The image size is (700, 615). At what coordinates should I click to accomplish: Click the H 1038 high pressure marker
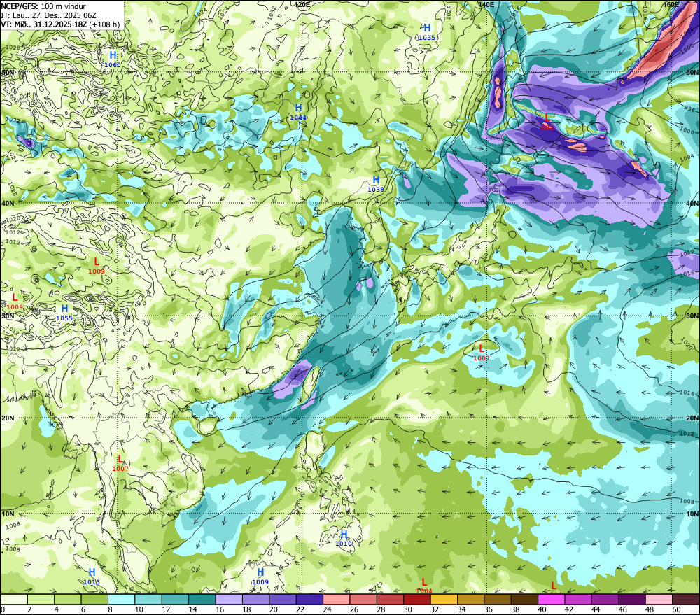[376, 183]
